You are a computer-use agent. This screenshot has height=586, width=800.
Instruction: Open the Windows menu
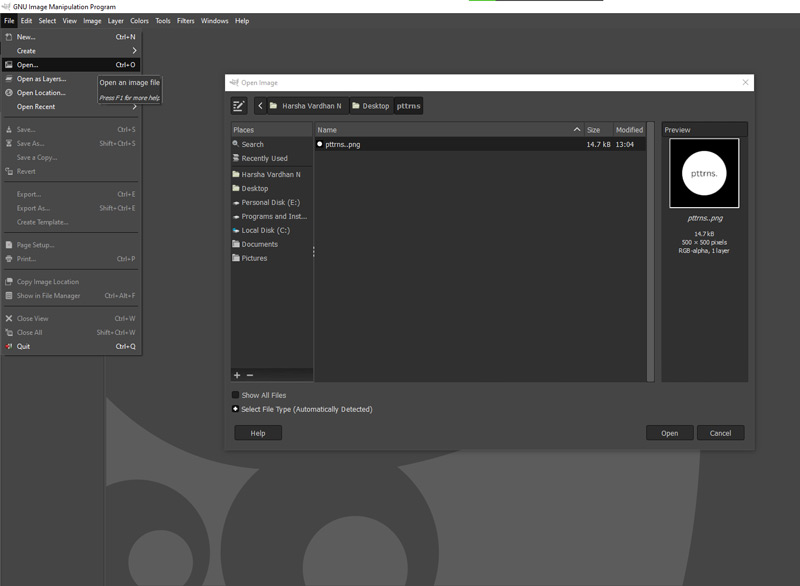[x=214, y=21]
